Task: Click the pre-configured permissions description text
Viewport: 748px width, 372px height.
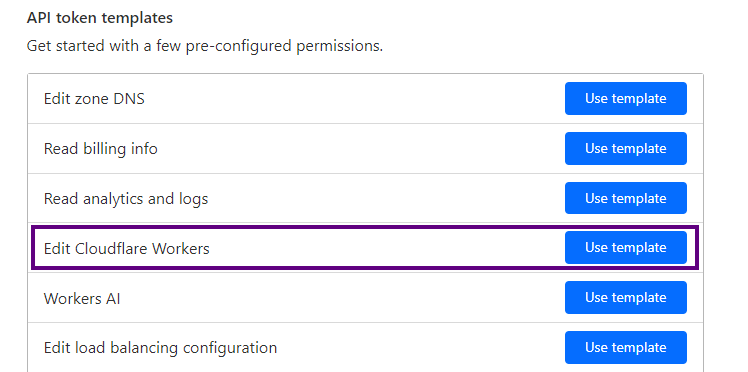Action: 205,46
